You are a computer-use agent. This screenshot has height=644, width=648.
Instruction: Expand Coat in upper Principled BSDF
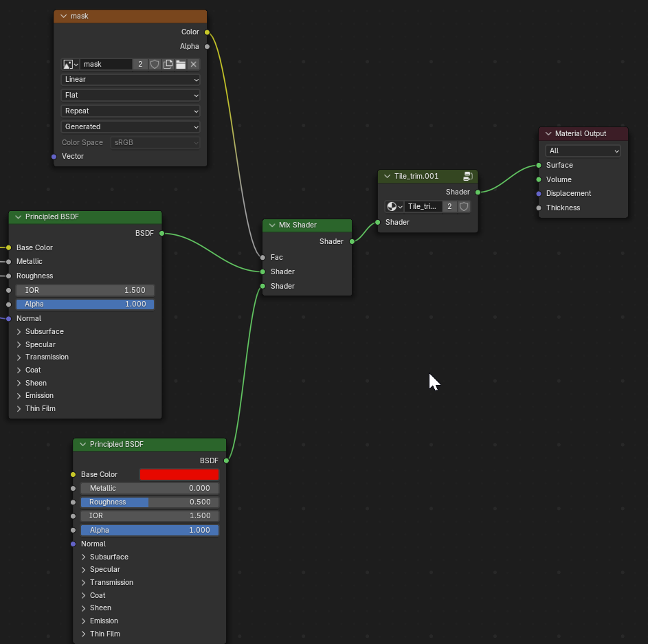(19, 370)
